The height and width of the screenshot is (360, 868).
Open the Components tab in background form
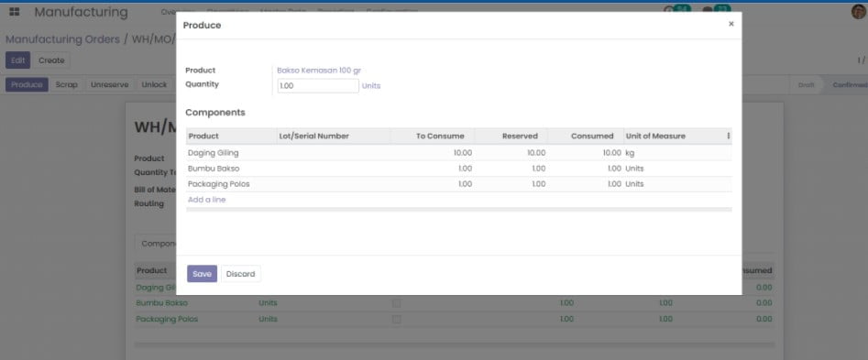[156, 244]
